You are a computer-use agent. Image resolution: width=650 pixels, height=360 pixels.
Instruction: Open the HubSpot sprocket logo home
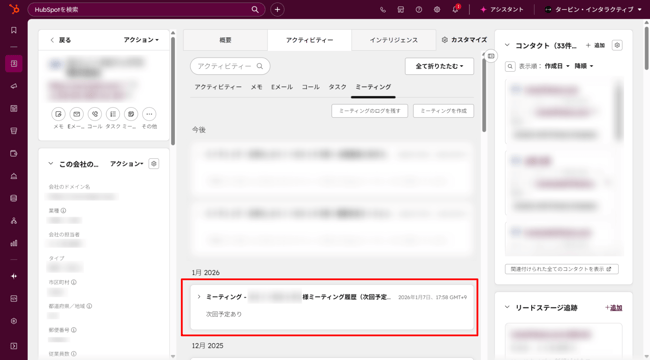[14, 9]
